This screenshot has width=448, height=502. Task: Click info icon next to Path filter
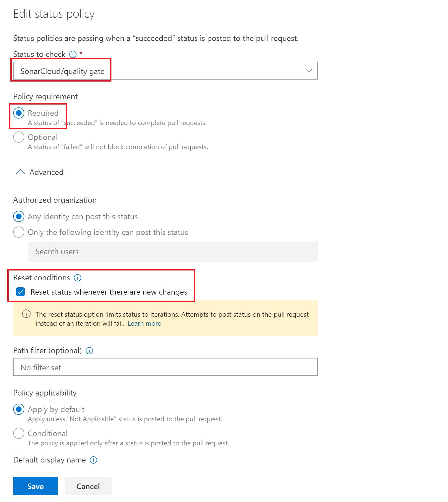89,351
